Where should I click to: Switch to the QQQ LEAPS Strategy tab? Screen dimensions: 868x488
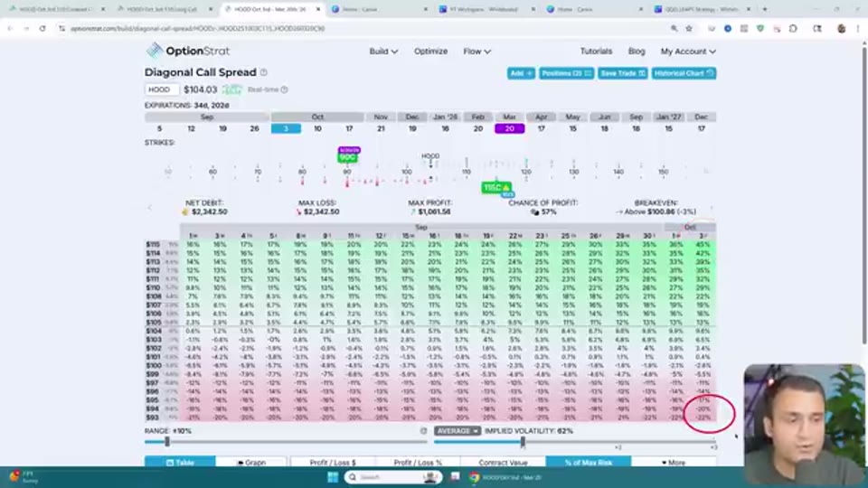[x=702, y=9]
